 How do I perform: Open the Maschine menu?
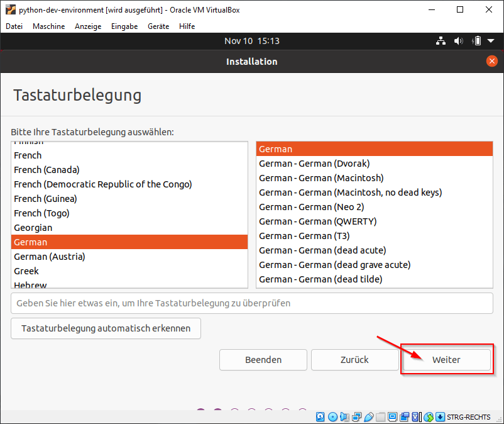tap(48, 26)
